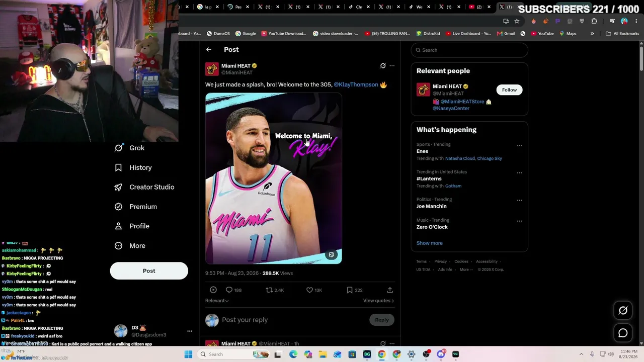Open more options for #Lanterns trend
This screenshot has width=644, height=362.
pyautogui.click(x=519, y=172)
